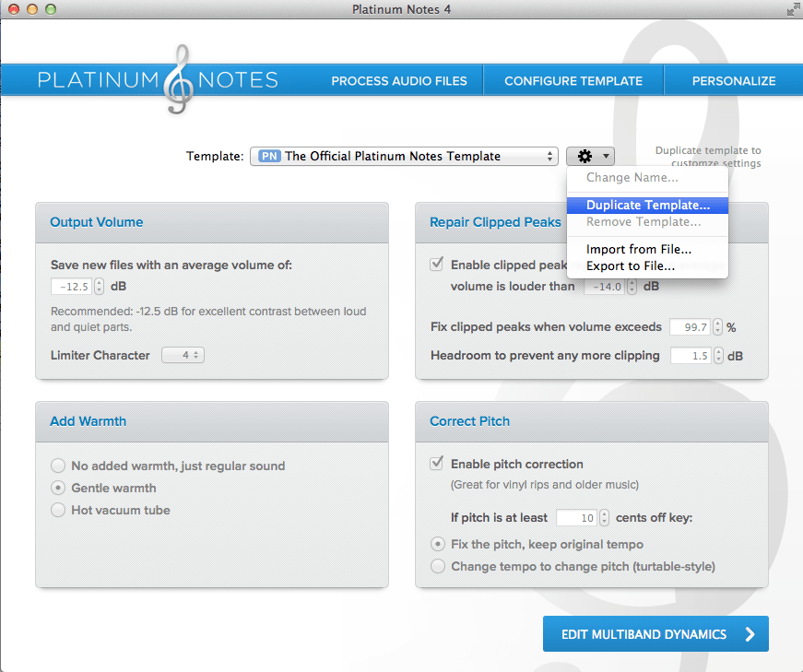Click the Headroom 1.5 dB field
803x672 pixels.
[691, 356]
